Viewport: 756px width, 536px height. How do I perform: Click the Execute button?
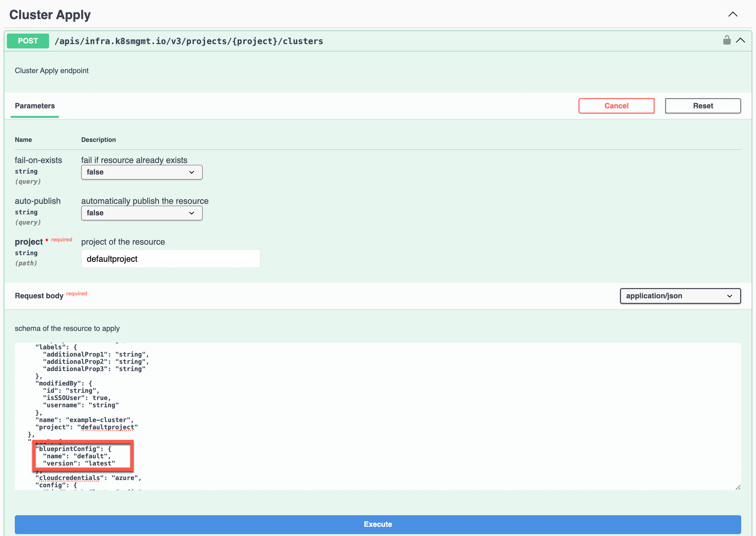pos(378,524)
